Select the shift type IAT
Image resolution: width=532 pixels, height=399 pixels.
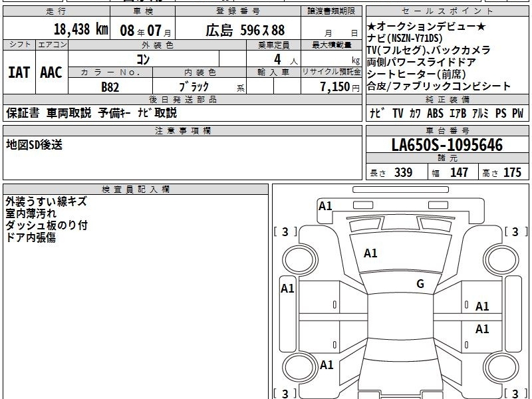coord(19,72)
